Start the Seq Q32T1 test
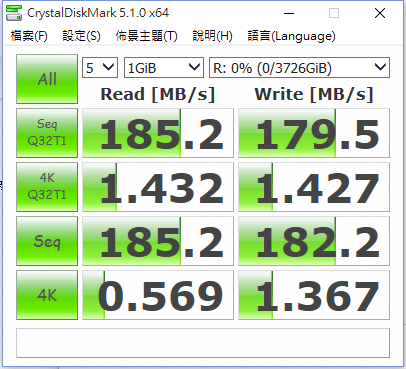The width and height of the screenshot is (406, 369). point(47,133)
